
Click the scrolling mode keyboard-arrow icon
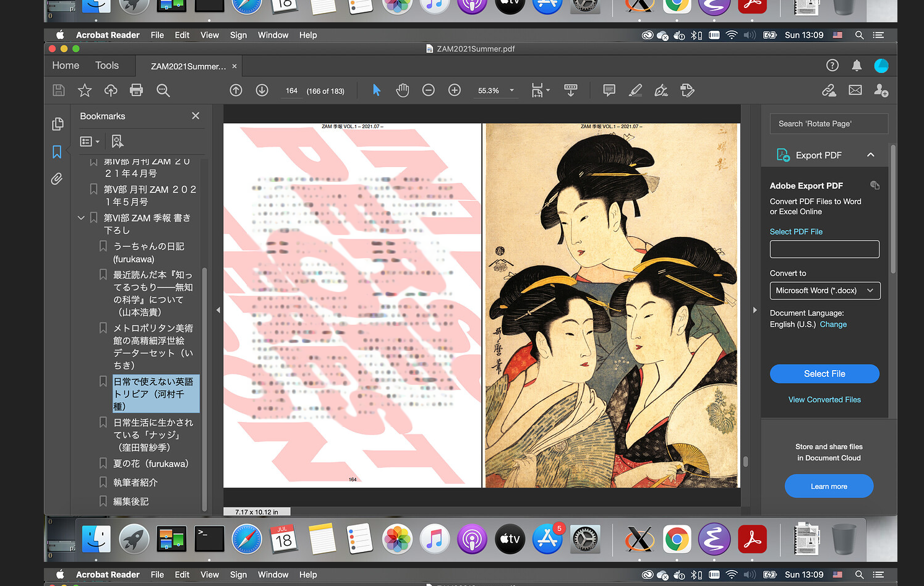point(571,90)
